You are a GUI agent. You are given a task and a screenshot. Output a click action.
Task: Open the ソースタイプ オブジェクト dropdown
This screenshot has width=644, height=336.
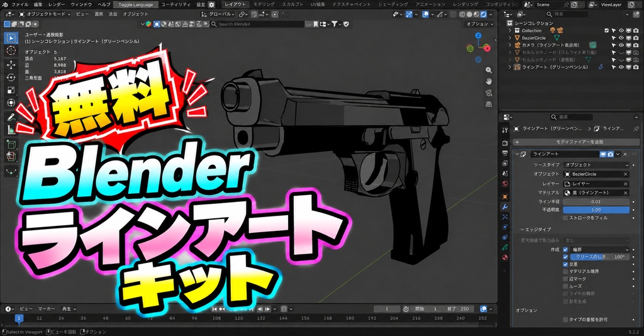tap(596, 165)
